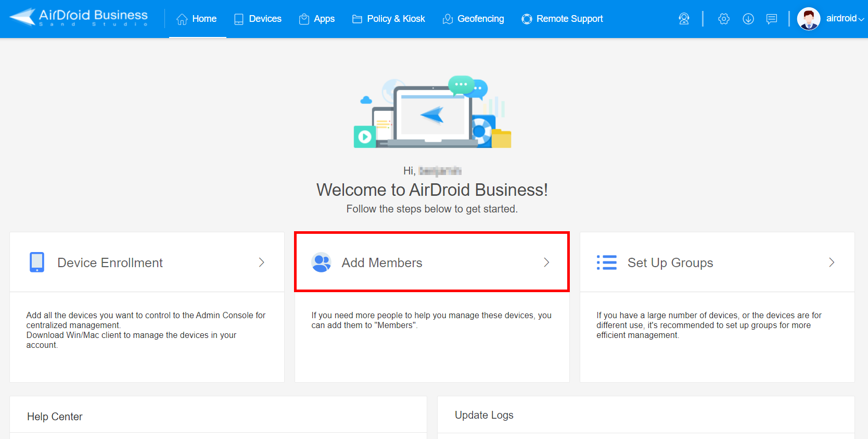This screenshot has width=868, height=439.
Task: Click the Device Enrollment description text
Action: coord(146,330)
